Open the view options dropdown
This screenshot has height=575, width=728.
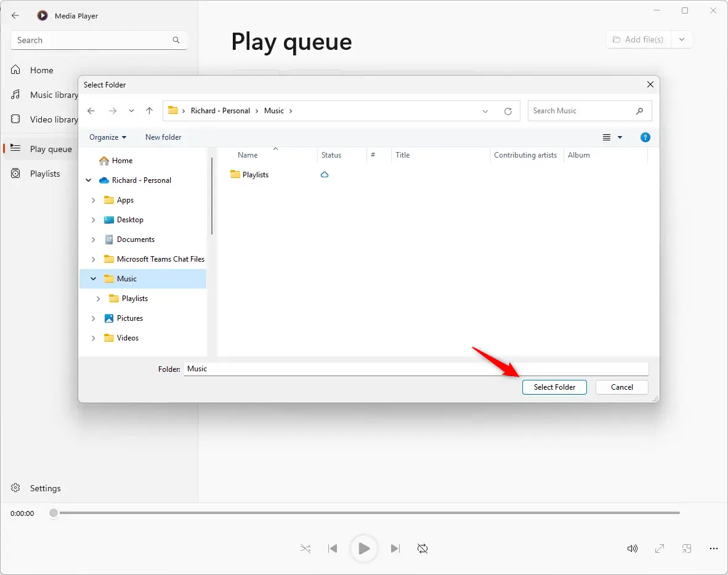coord(620,137)
